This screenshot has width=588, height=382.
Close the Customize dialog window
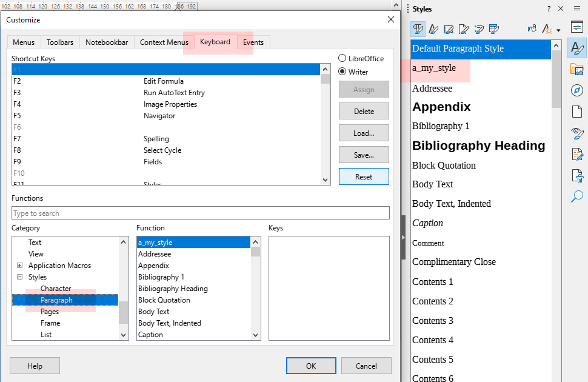click(x=391, y=19)
